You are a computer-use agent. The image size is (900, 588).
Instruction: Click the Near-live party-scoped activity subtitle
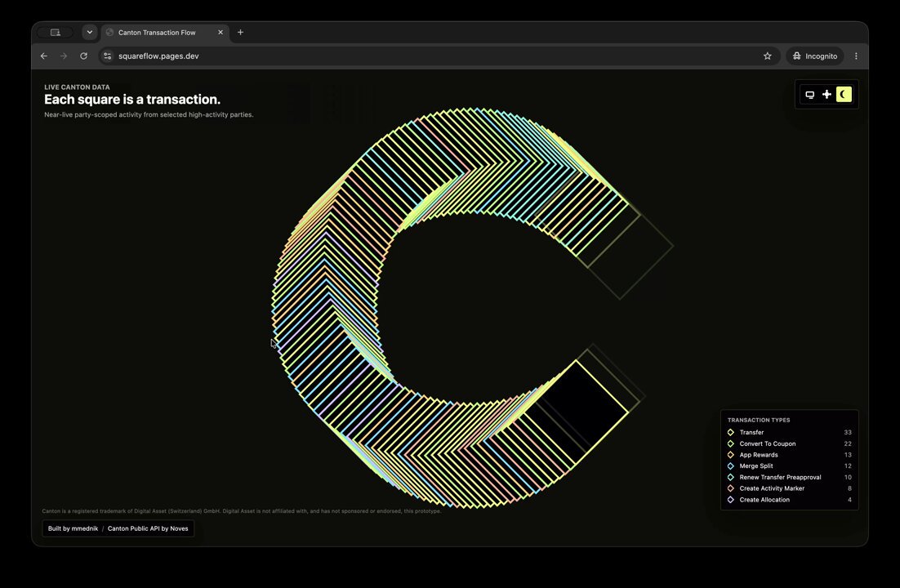tap(149, 115)
